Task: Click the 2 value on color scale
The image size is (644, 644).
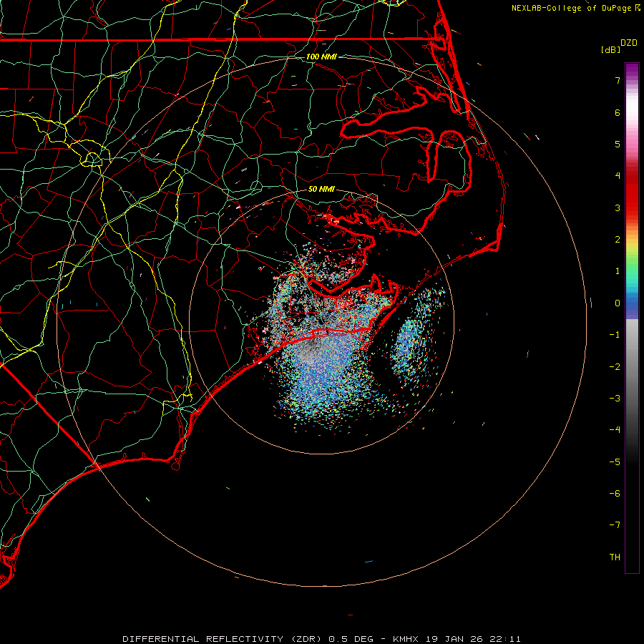Action: click(618, 240)
